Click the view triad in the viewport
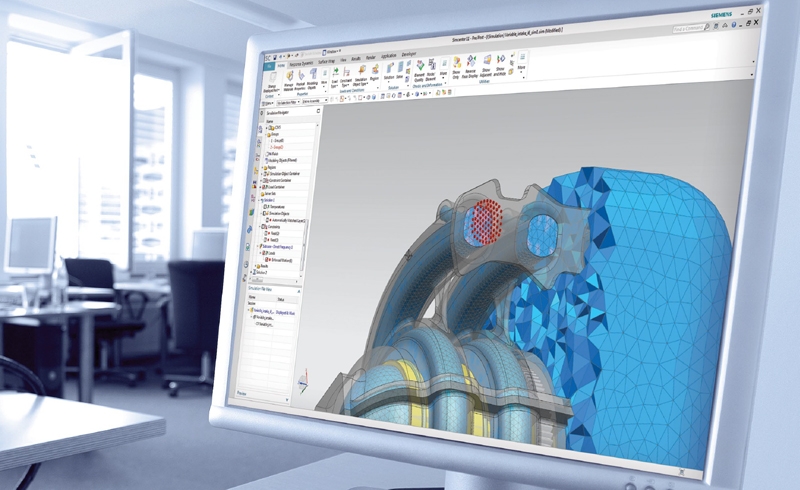Screen dimensions: 800x490 pyautogui.click(x=303, y=382)
